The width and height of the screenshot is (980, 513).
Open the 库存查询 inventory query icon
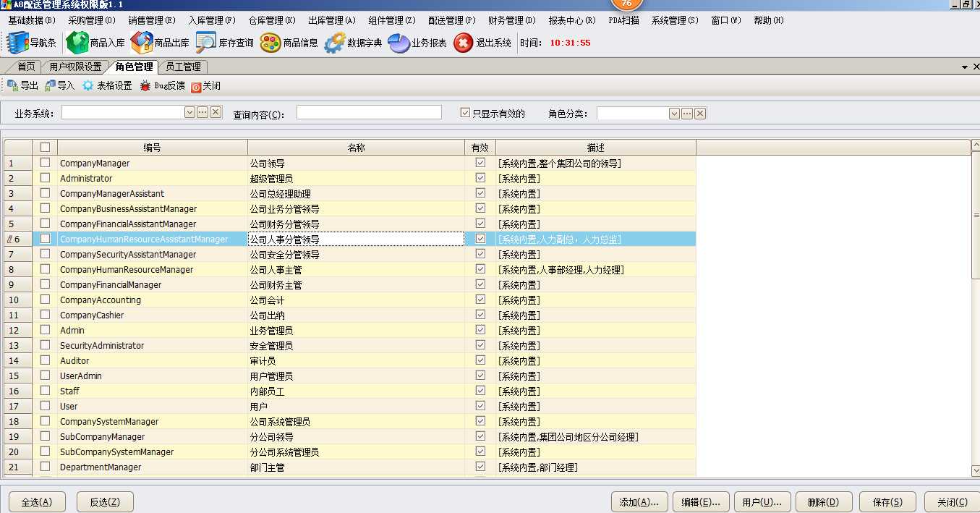(x=206, y=43)
